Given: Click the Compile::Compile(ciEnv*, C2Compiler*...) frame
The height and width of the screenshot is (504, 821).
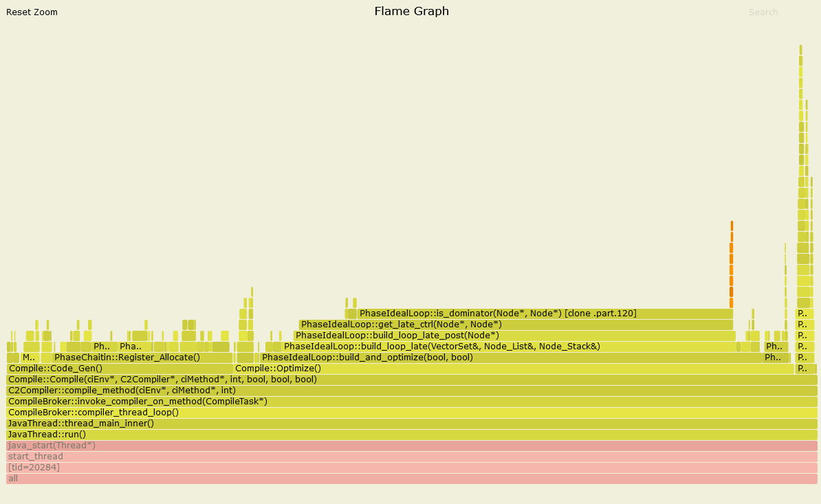Looking at the screenshot, I should point(411,380).
